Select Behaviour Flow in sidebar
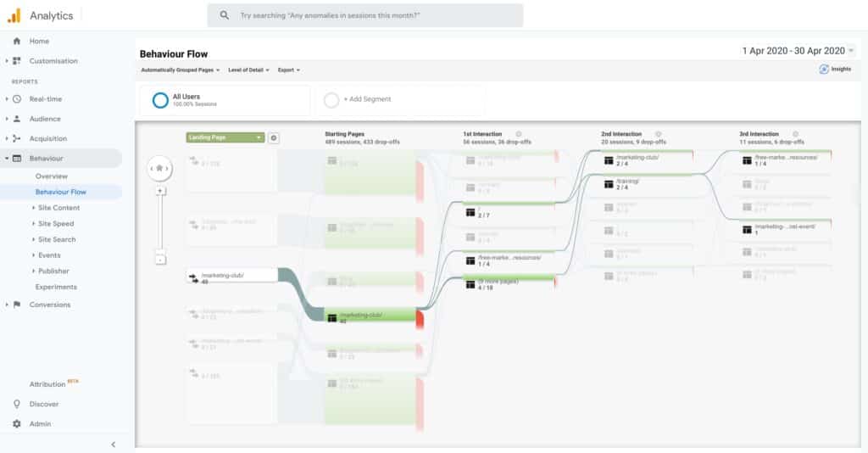 [x=61, y=193]
